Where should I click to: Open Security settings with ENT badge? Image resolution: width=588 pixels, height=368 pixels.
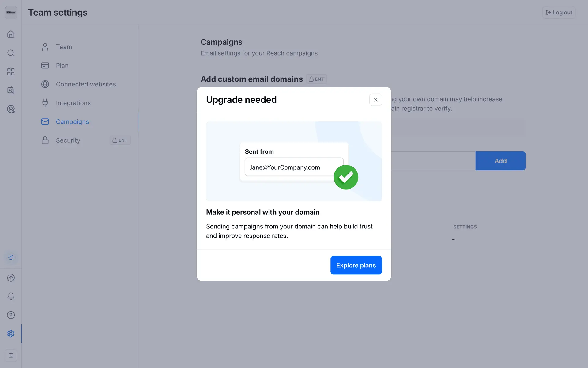68,140
